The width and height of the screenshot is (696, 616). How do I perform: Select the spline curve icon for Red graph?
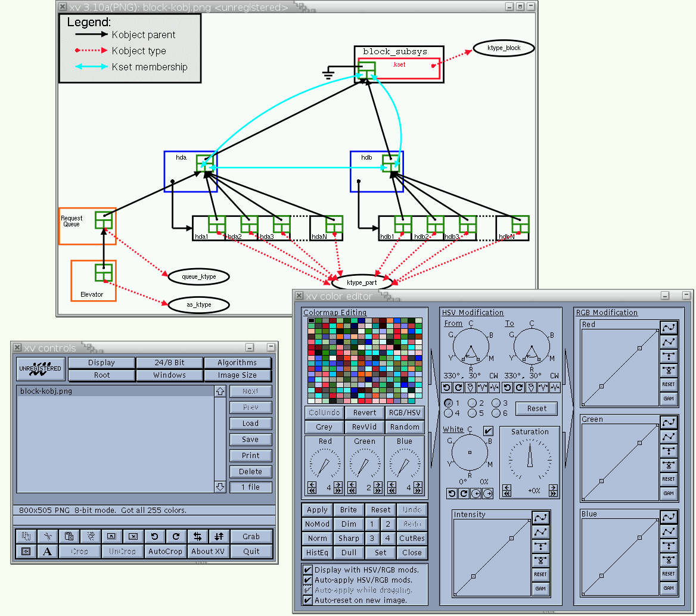(669, 327)
